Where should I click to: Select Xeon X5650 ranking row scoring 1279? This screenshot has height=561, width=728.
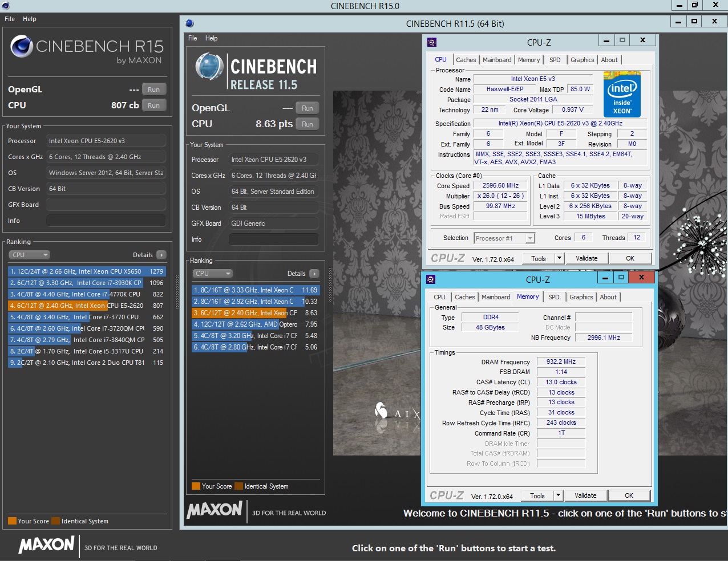pos(87,271)
